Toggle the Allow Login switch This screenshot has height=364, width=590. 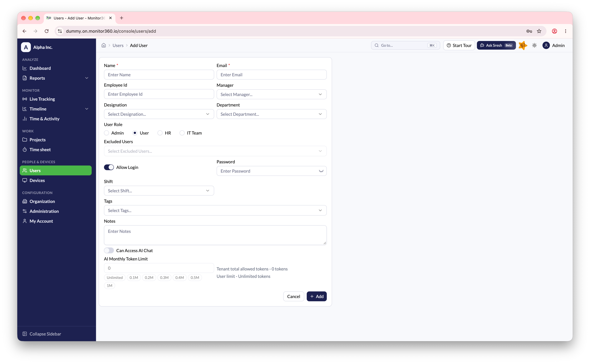pos(109,167)
